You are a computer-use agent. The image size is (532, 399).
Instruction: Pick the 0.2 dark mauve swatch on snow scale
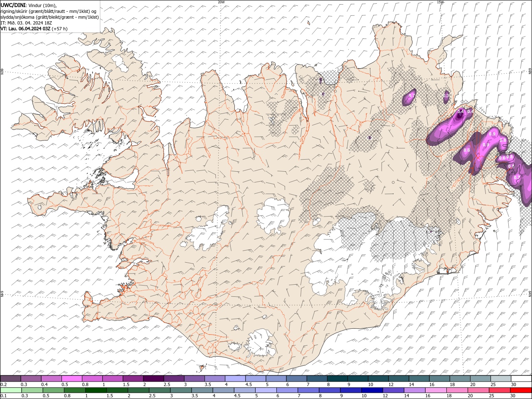pos(10,379)
